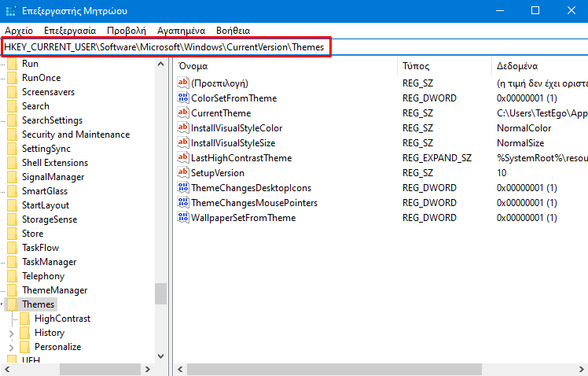Click the Screensavers folder icon
This screenshot has width=588, height=376.
point(12,92)
